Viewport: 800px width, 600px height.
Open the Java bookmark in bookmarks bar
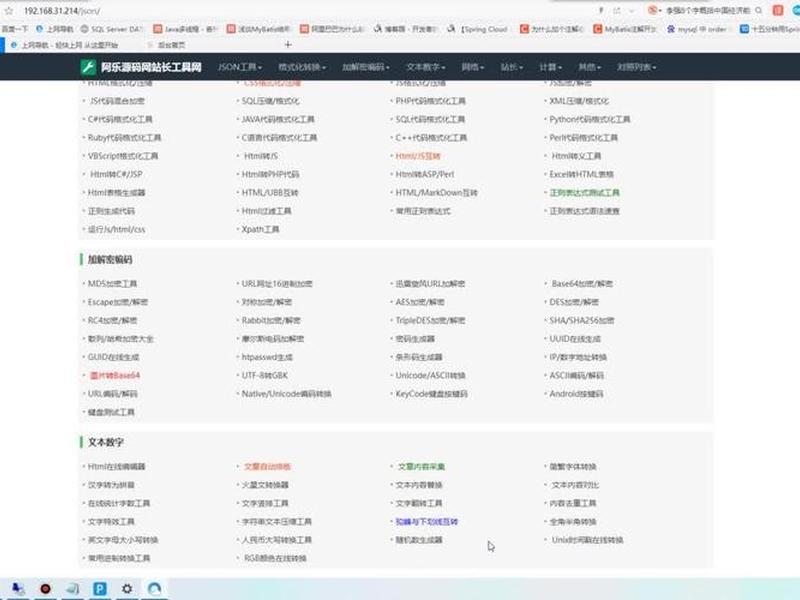click(x=185, y=29)
